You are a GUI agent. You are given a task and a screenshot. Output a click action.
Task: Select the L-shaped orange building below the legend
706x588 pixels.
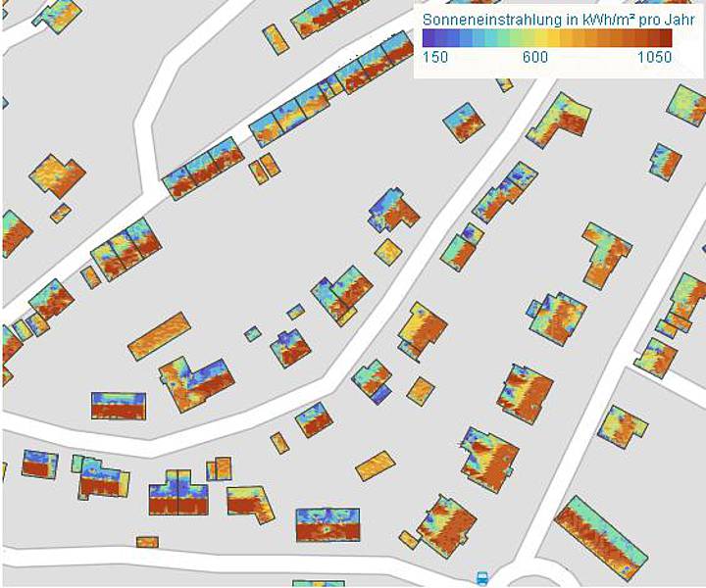(561, 119)
